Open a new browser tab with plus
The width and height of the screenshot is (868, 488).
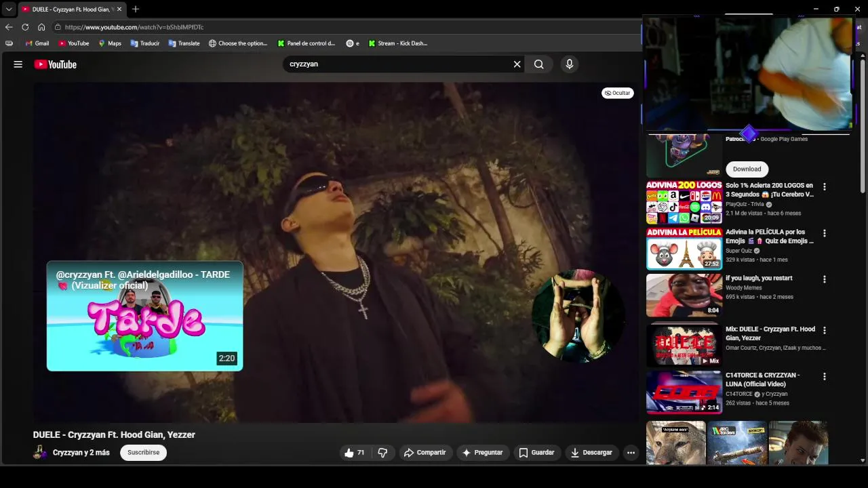tap(136, 9)
